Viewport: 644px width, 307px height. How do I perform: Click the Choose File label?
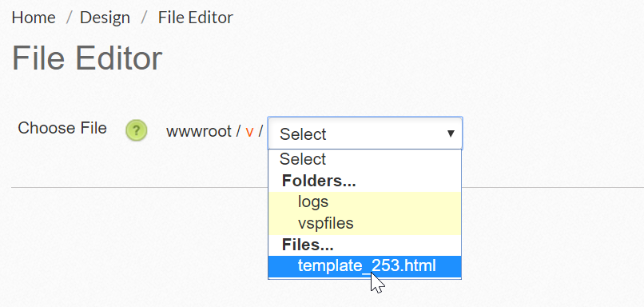(62, 128)
